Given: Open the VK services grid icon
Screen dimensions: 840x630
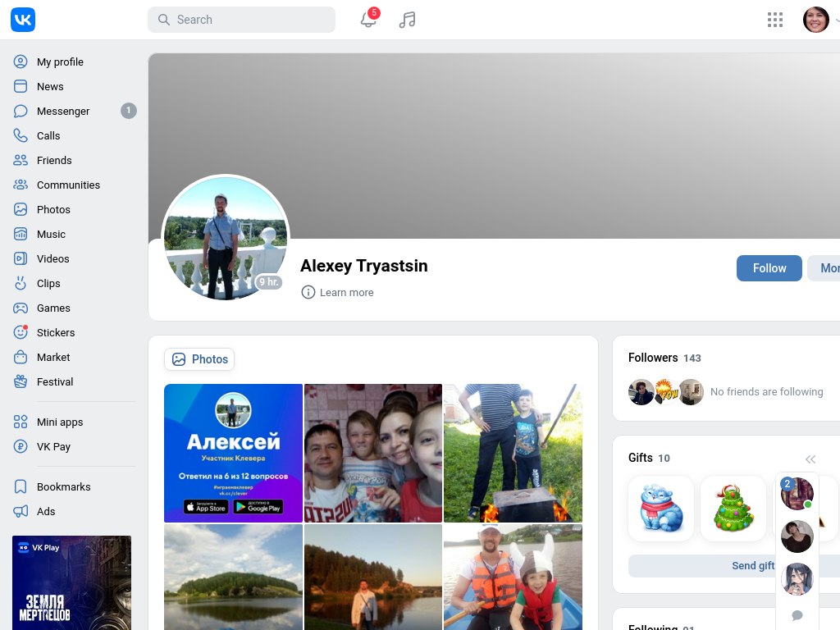Looking at the screenshot, I should 774,20.
